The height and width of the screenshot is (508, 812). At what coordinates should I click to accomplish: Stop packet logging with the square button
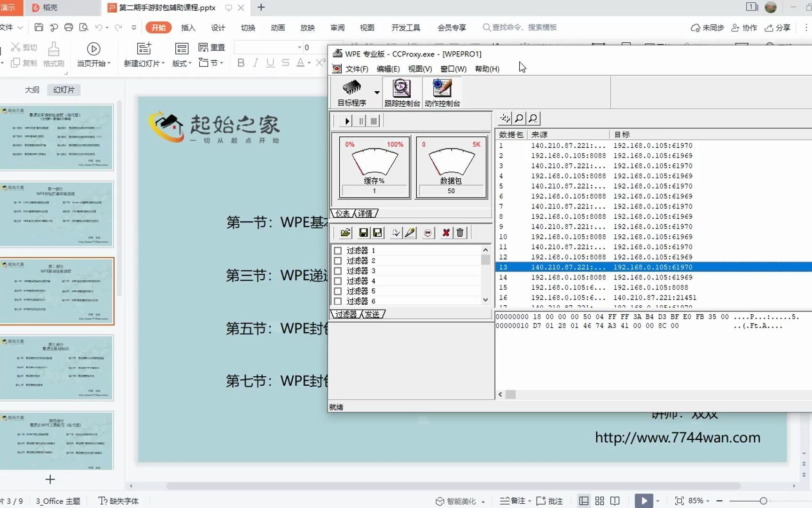click(x=374, y=121)
